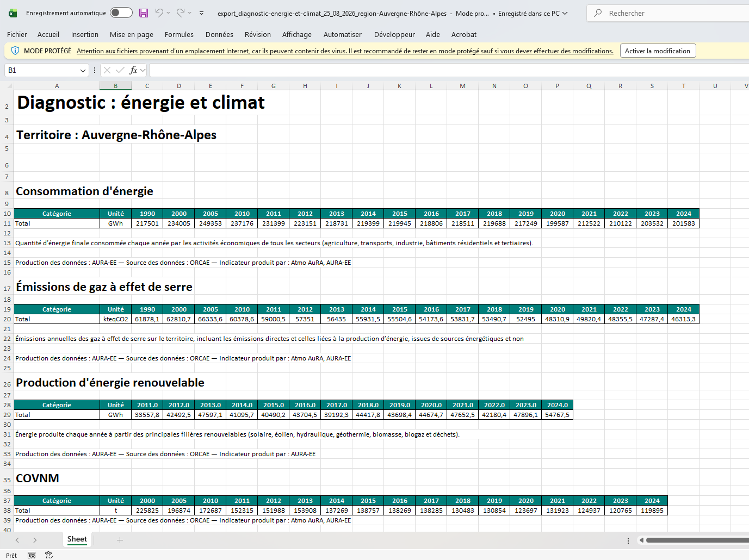Click the formula bar Enter checkmark icon

point(120,70)
